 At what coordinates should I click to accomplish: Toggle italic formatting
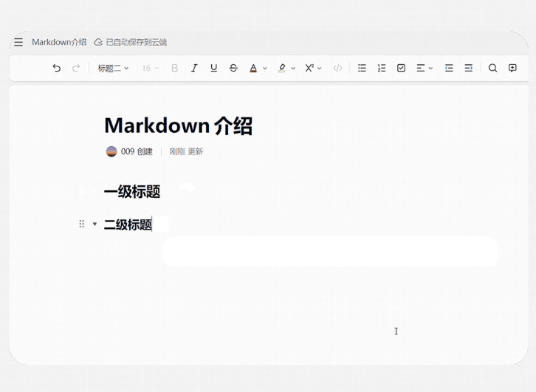pyautogui.click(x=194, y=68)
